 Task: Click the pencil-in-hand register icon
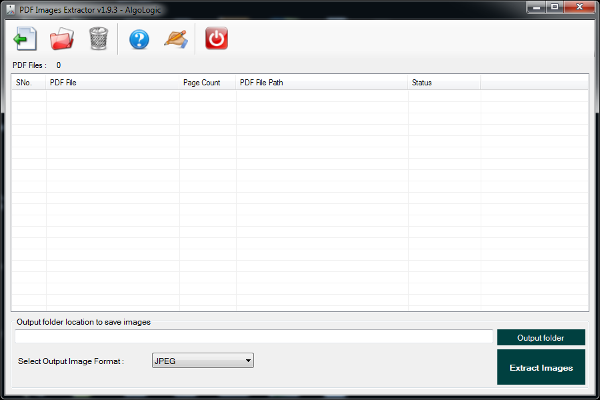176,39
